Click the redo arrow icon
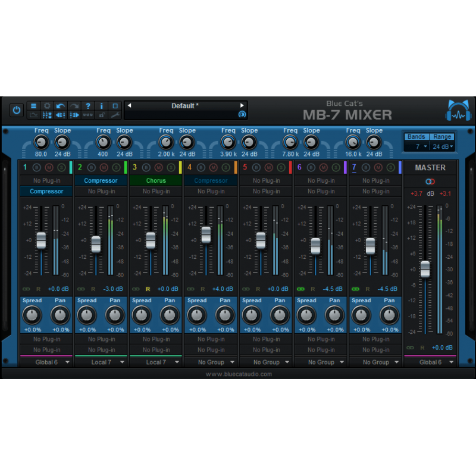Image resolution: width=476 pixels, height=476 pixels. click(x=73, y=106)
